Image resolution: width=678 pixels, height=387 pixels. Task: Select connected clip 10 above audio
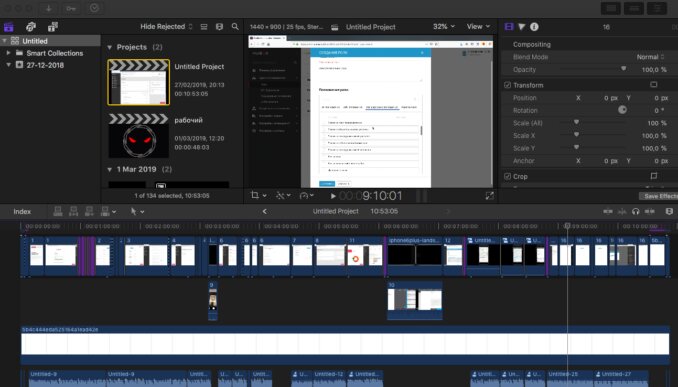414,301
